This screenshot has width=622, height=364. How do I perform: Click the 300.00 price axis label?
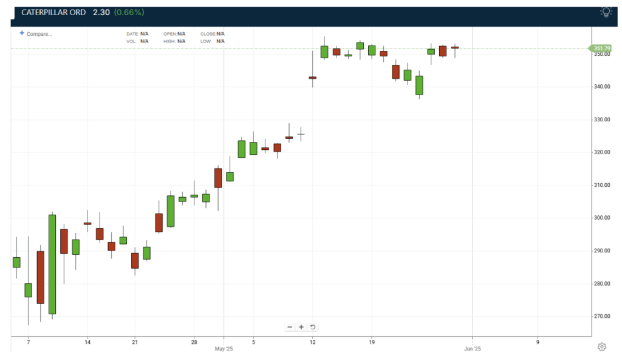pyautogui.click(x=602, y=218)
